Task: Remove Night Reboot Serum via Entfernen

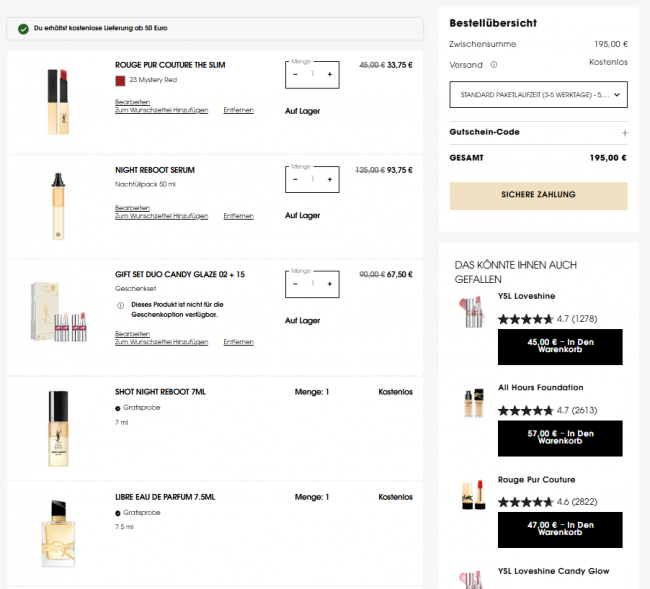Action: pyautogui.click(x=238, y=216)
